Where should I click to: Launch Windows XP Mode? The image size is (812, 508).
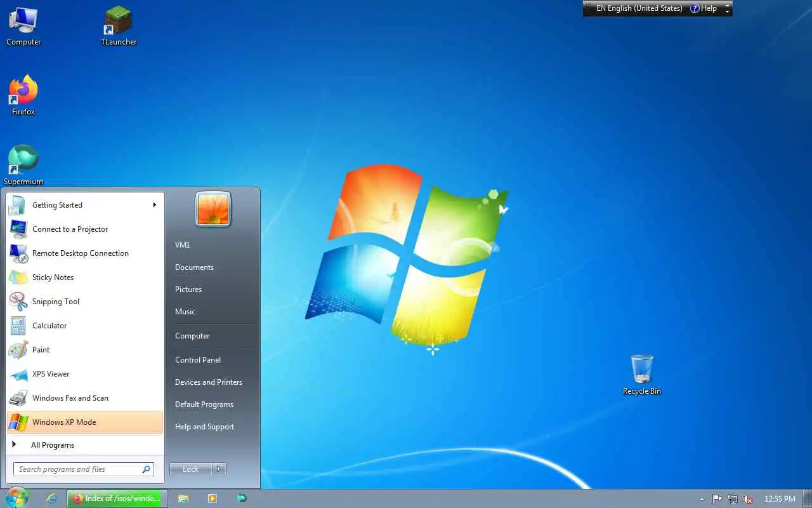85,422
